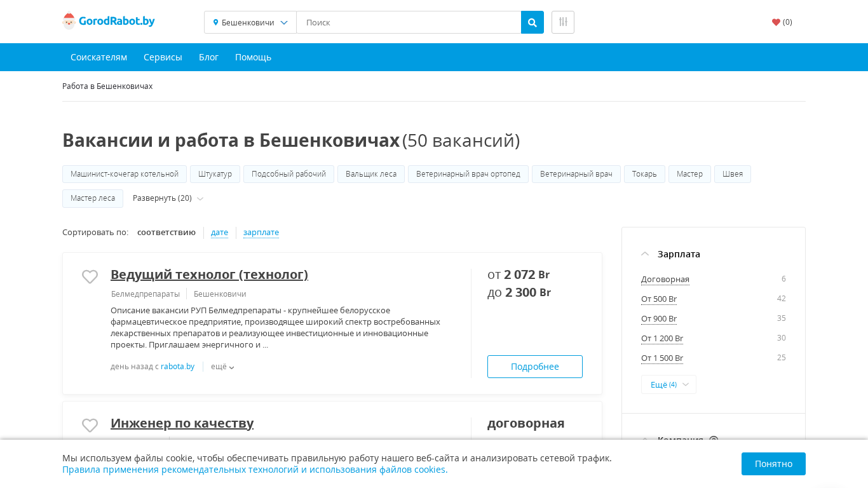This screenshot has width=868, height=488.
Task: Select the Токарь tag
Action: [644, 174]
